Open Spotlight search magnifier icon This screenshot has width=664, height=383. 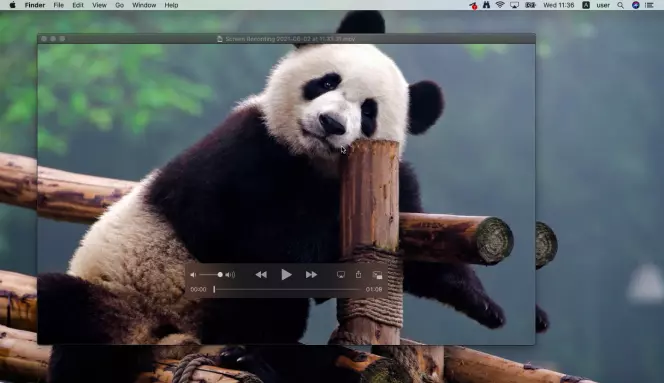(620, 5)
